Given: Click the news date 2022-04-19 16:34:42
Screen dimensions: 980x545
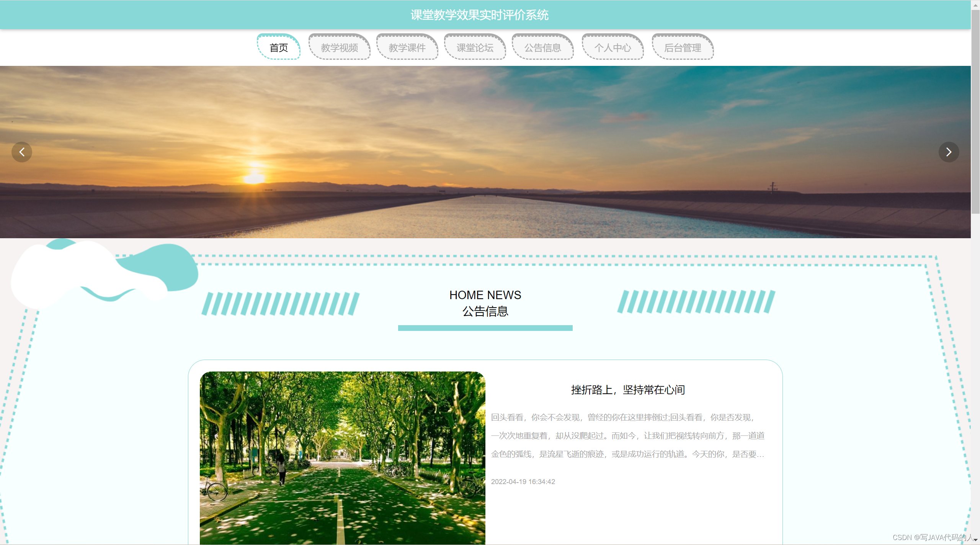Looking at the screenshot, I should click(x=523, y=482).
